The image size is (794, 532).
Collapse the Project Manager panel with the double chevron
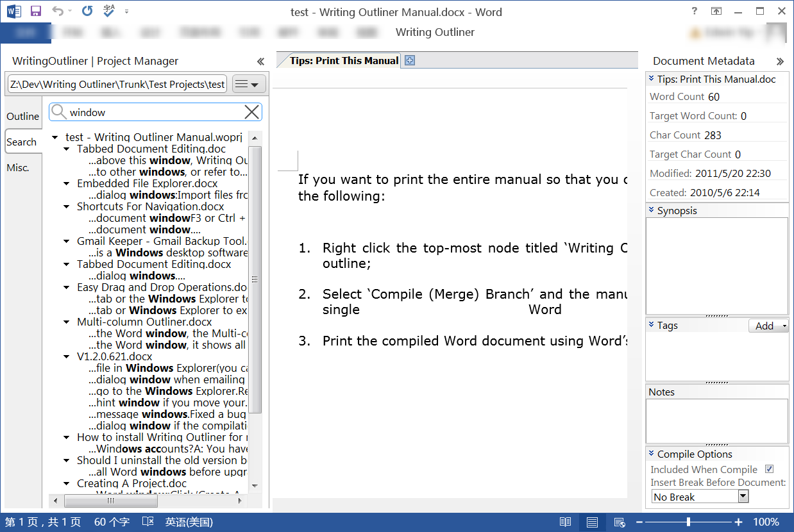260,62
